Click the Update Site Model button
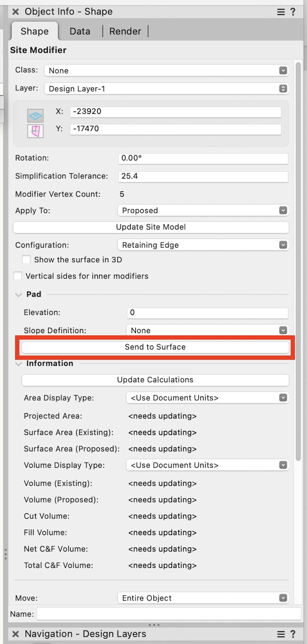 point(151,227)
